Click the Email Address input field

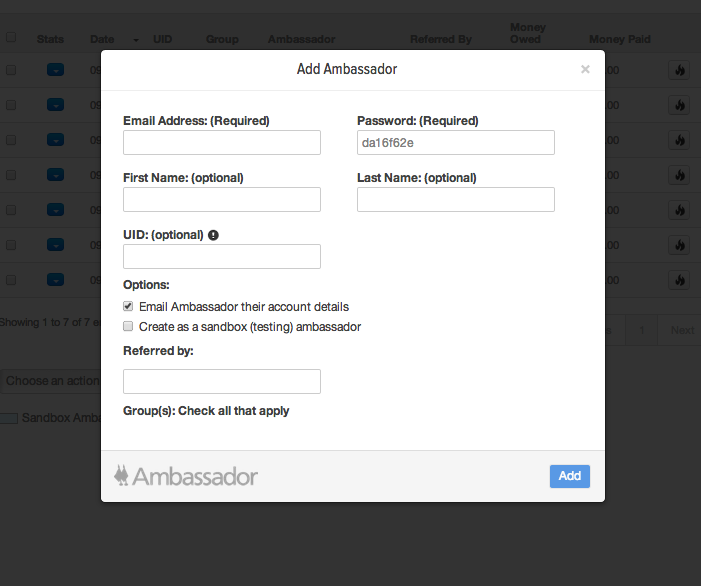click(222, 143)
